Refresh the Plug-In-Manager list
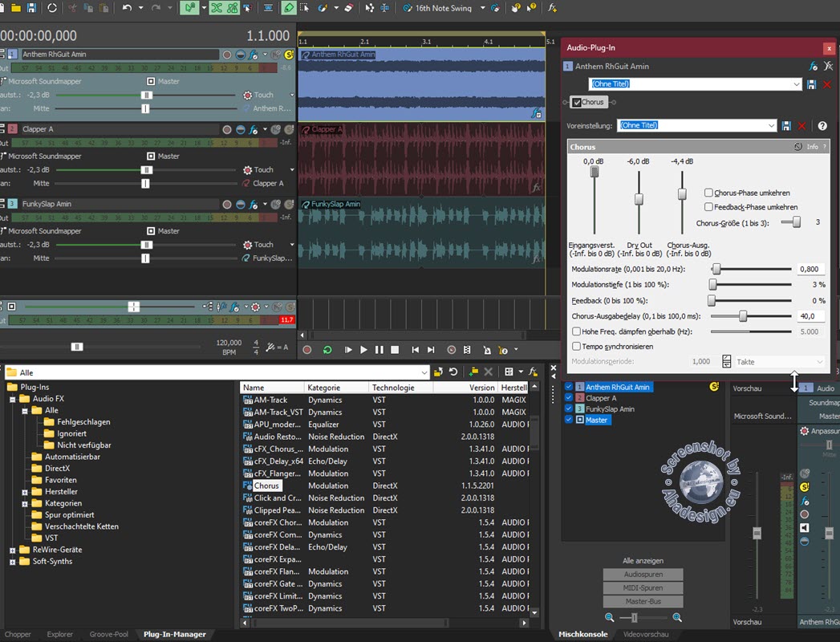The height and width of the screenshot is (642, 840). coord(453,372)
